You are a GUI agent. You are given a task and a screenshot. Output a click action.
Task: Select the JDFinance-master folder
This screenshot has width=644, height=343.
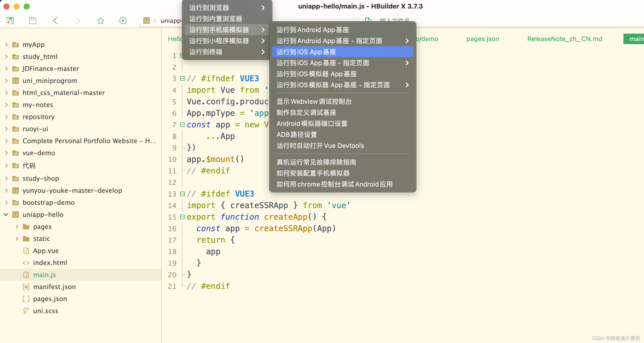click(x=51, y=68)
